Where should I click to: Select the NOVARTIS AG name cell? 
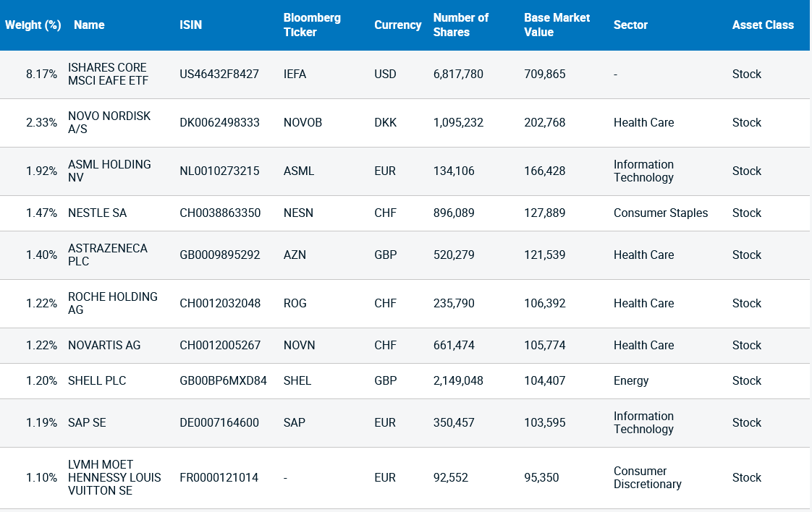(x=105, y=345)
